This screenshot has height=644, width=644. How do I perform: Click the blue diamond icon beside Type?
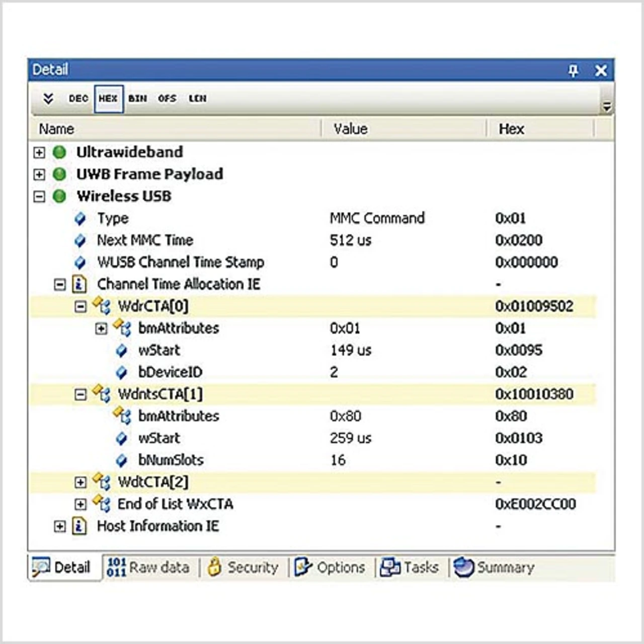point(80,218)
